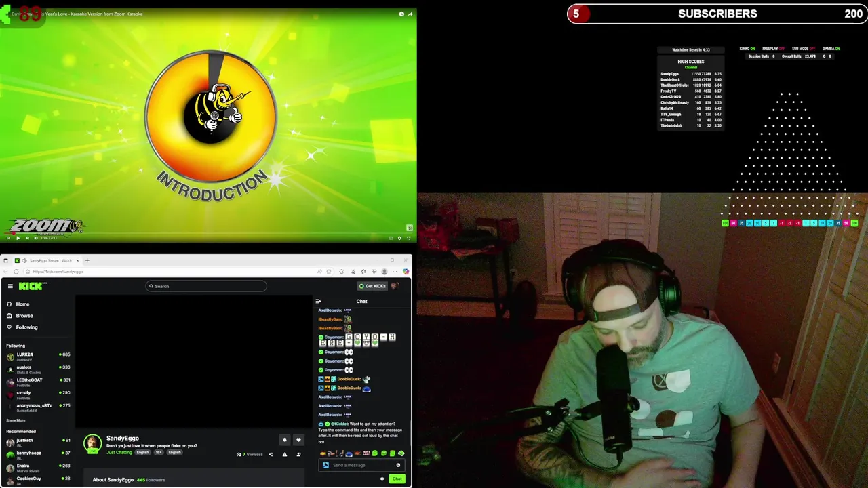Open the emote picker in chat input

[398, 465]
